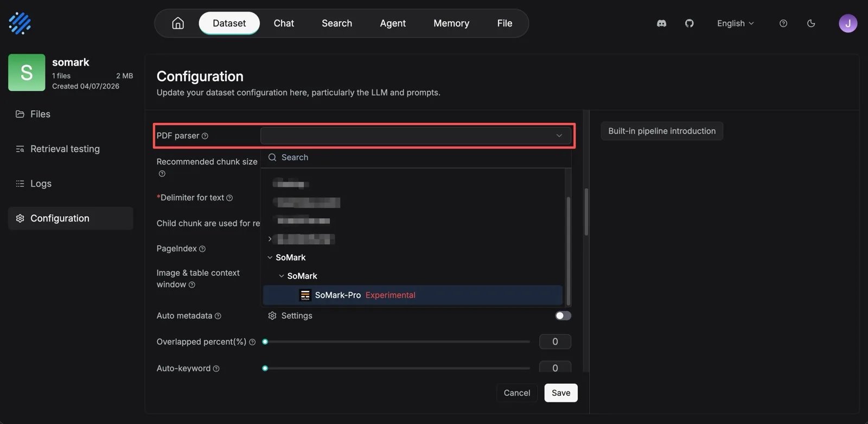
Task: Select the SoMark-Pro Experimental option
Action: coord(412,295)
